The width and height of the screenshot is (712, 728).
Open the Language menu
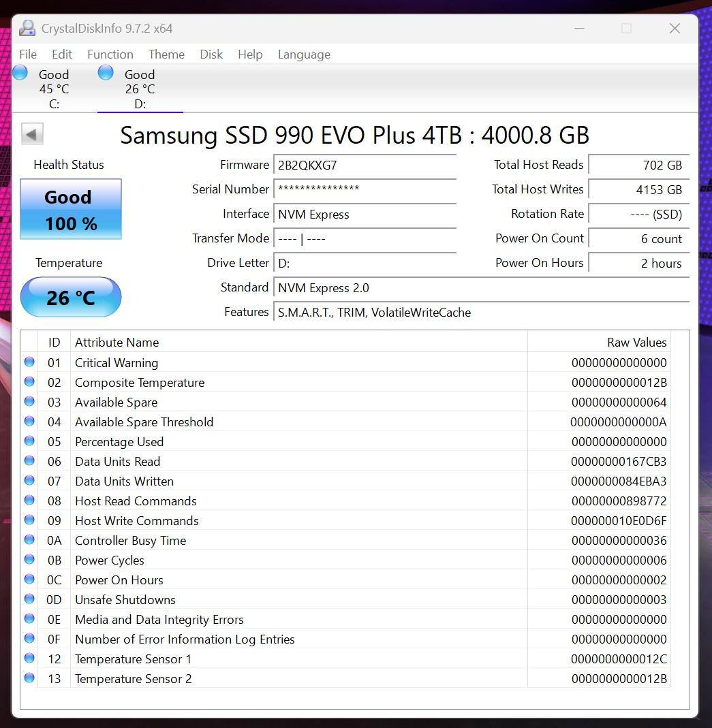point(304,54)
